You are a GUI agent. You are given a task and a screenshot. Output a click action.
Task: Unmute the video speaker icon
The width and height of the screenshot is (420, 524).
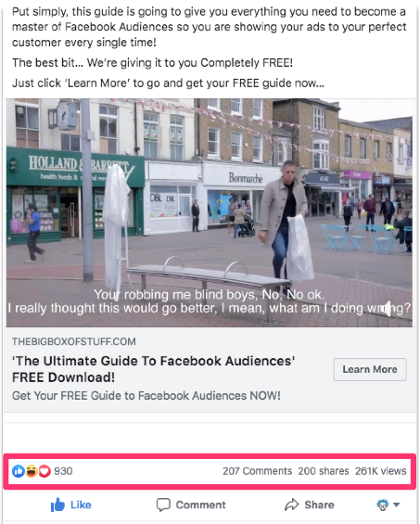(x=386, y=308)
